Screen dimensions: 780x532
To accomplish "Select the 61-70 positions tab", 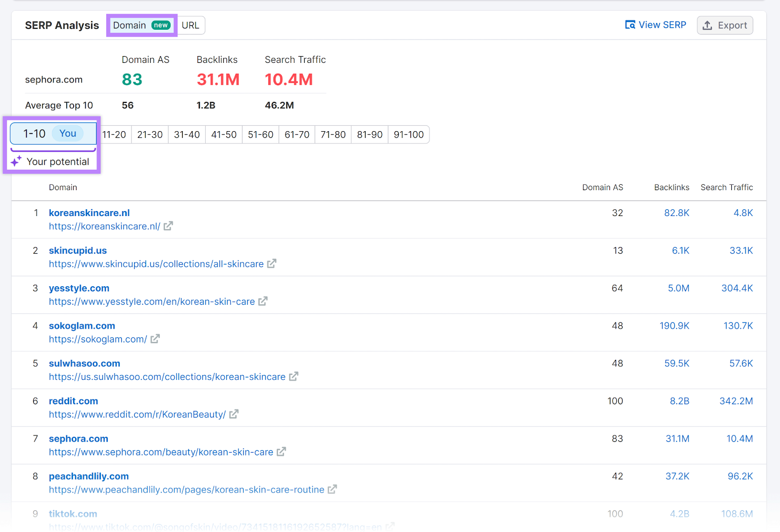I will click(x=297, y=135).
